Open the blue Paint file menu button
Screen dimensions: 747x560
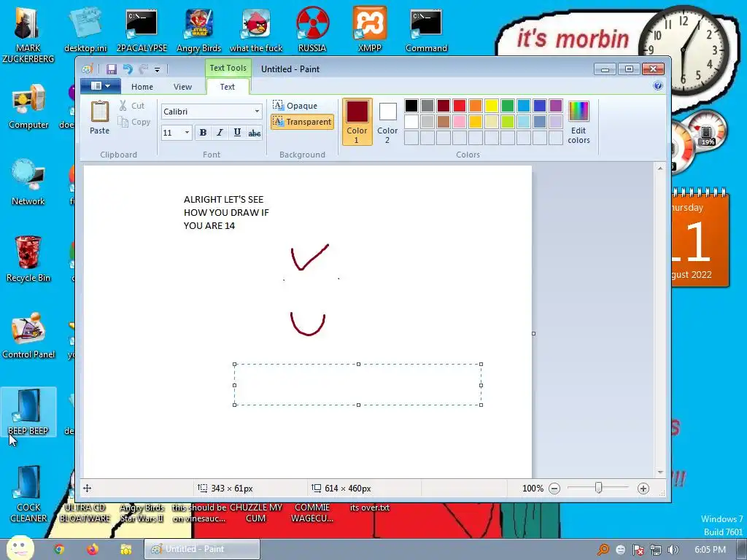[x=100, y=86]
